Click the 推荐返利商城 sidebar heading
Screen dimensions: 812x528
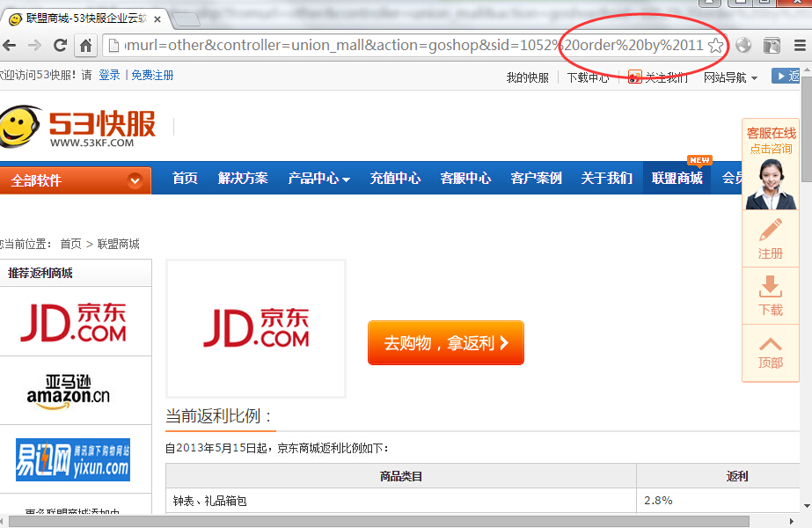pos(40,273)
